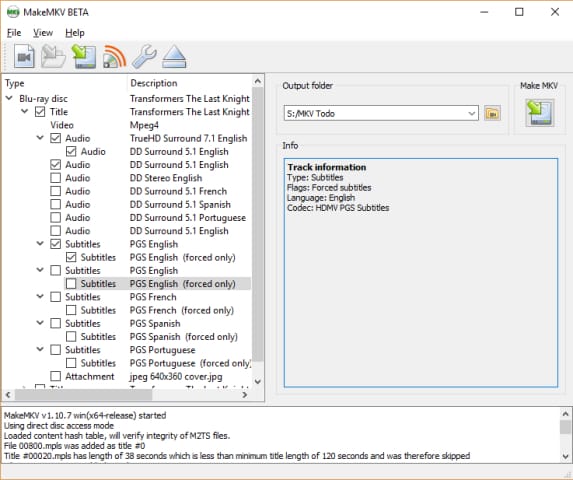Open the File menu
Screen dimensions: 573x480
coord(14,33)
